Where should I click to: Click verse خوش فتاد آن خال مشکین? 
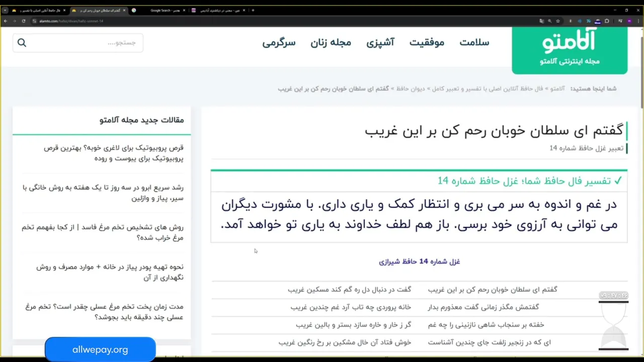(345, 342)
